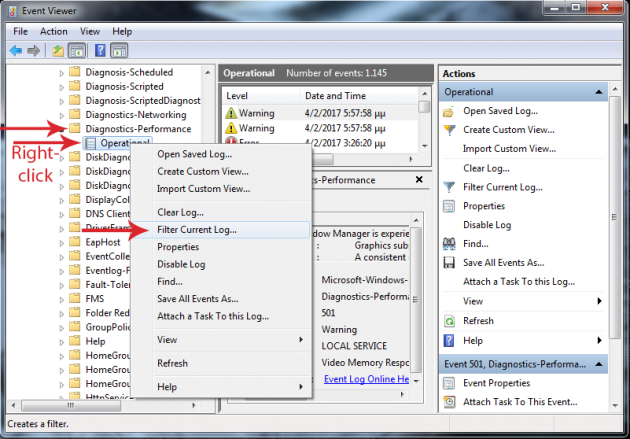
Task: Click the Up One Level folder toolbar icon
Action: [x=60, y=51]
